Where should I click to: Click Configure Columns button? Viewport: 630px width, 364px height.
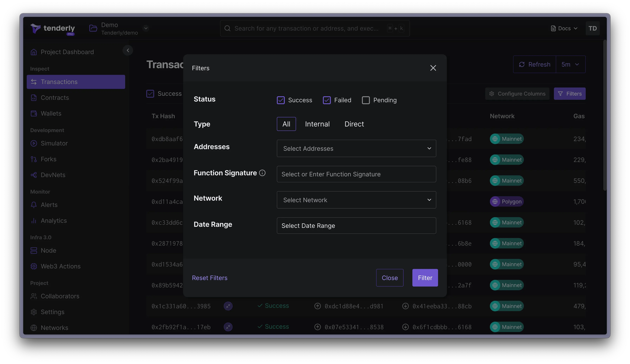coord(517,94)
